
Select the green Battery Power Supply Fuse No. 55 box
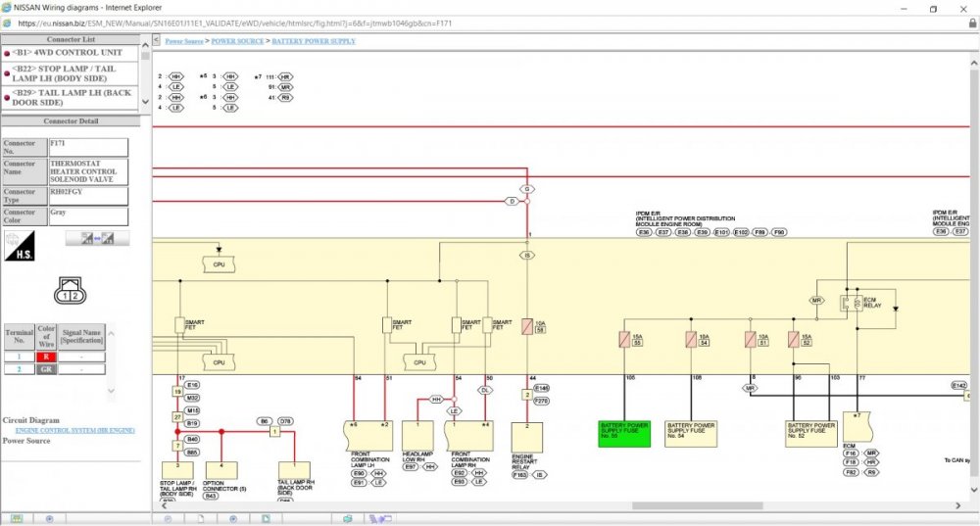point(623,433)
